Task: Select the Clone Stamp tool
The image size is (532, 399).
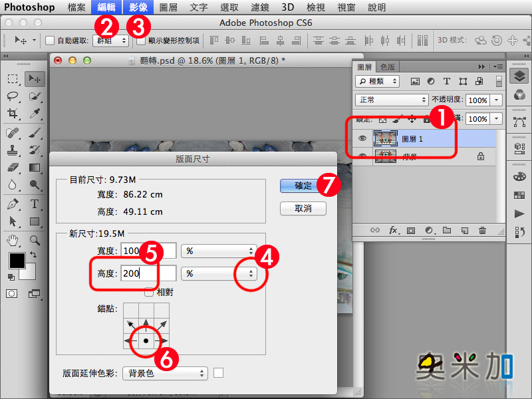Action: 13,150
